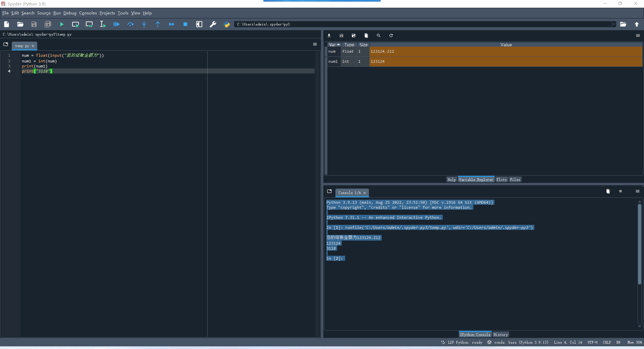Sort variables by Size column header
The image size is (644, 349).
363,45
